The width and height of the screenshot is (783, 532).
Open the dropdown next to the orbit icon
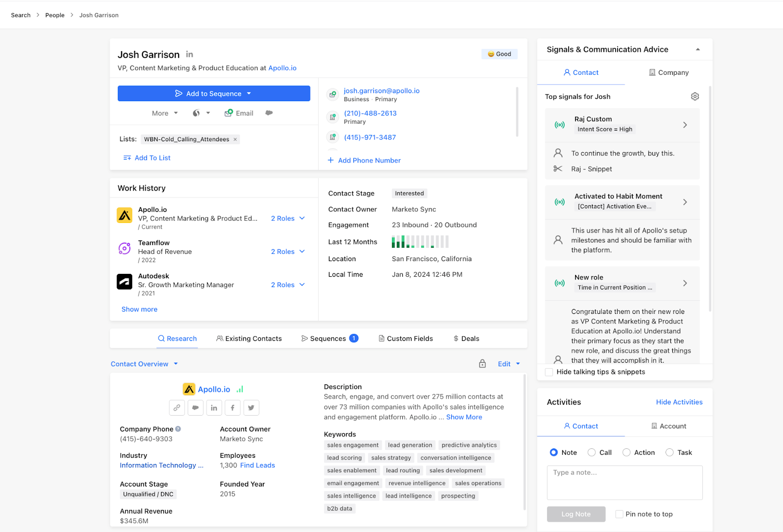click(x=208, y=113)
